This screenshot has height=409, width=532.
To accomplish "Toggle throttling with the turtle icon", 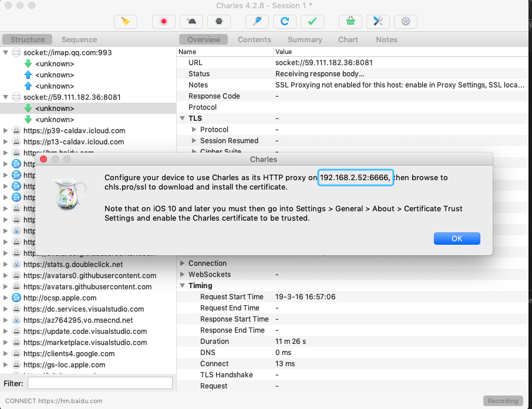I will tap(191, 21).
